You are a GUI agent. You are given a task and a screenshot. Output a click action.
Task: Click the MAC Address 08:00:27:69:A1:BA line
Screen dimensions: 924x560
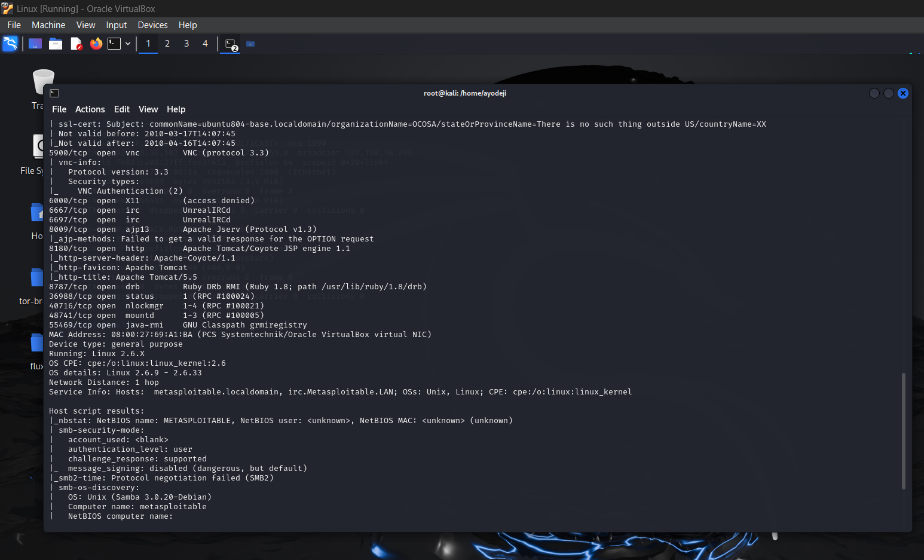[240, 335]
